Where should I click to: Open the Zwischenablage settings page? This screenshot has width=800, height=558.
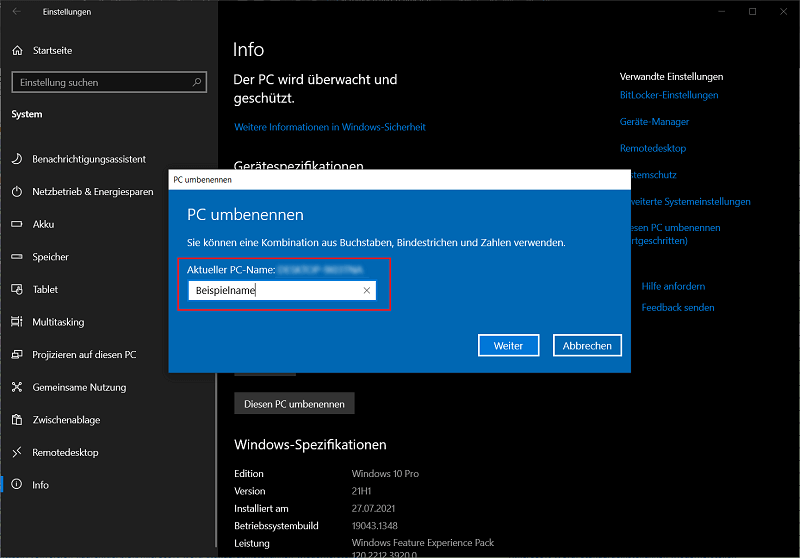(x=66, y=420)
